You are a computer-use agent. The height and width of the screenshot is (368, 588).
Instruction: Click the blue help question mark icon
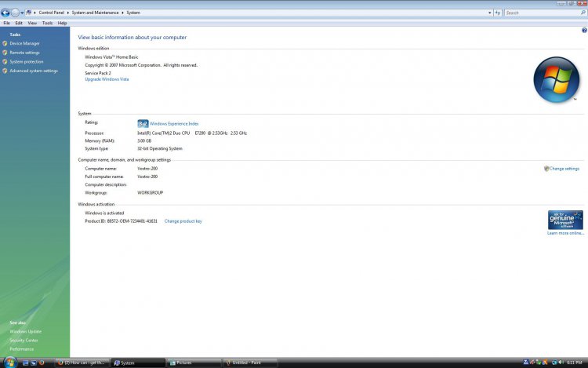(584, 31)
